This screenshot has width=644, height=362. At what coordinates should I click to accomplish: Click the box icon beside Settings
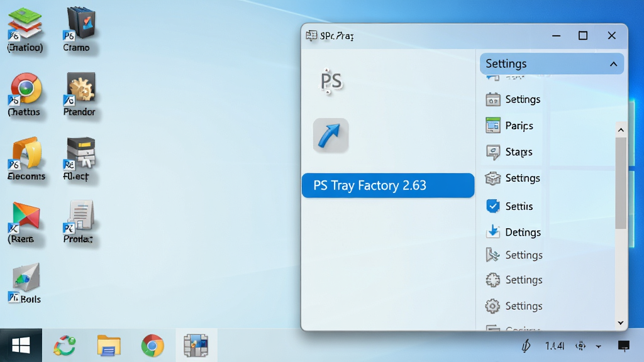[493, 178]
